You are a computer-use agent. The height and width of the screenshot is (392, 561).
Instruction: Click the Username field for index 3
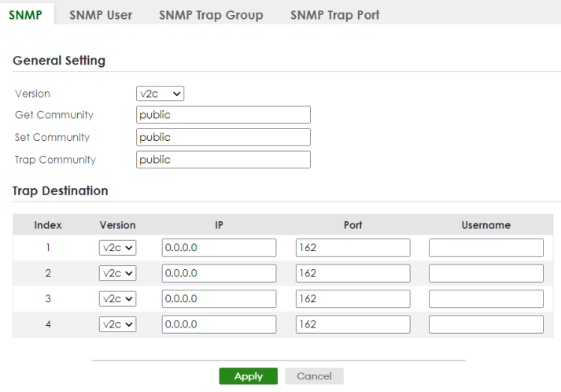(x=486, y=298)
